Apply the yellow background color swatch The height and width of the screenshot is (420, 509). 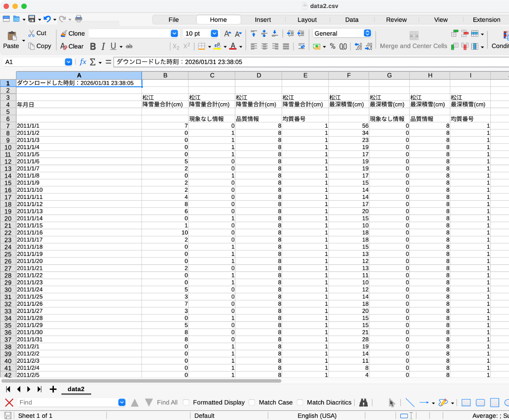click(x=218, y=46)
